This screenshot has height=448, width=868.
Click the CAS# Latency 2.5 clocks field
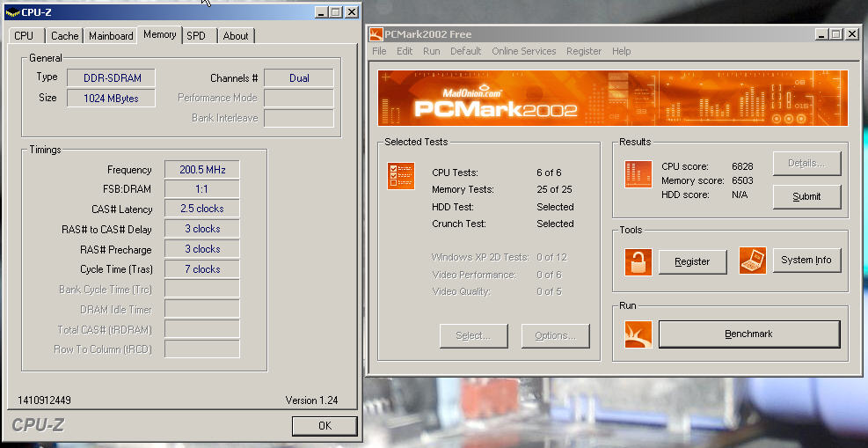(x=202, y=209)
